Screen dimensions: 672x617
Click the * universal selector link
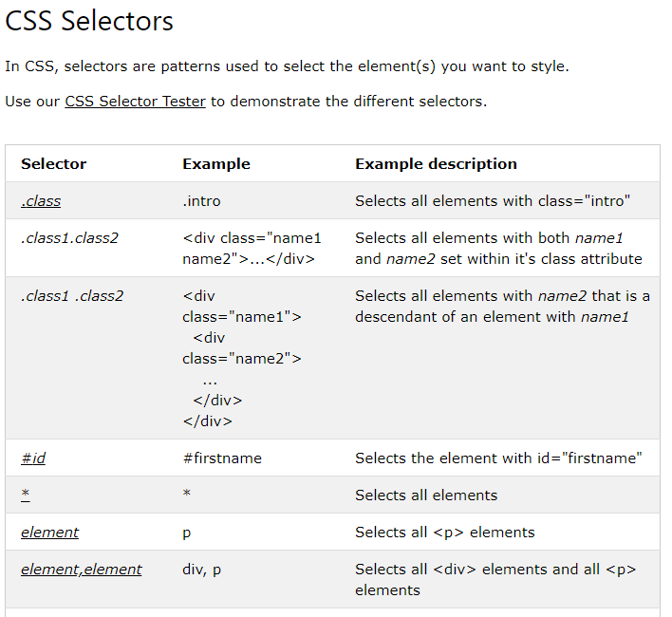(x=26, y=495)
